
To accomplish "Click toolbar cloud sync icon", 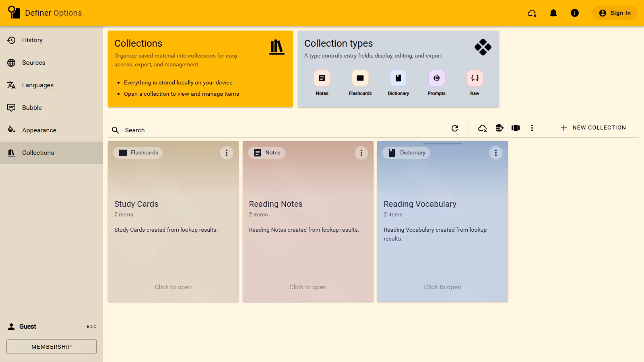I will pyautogui.click(x=483, y=128).
